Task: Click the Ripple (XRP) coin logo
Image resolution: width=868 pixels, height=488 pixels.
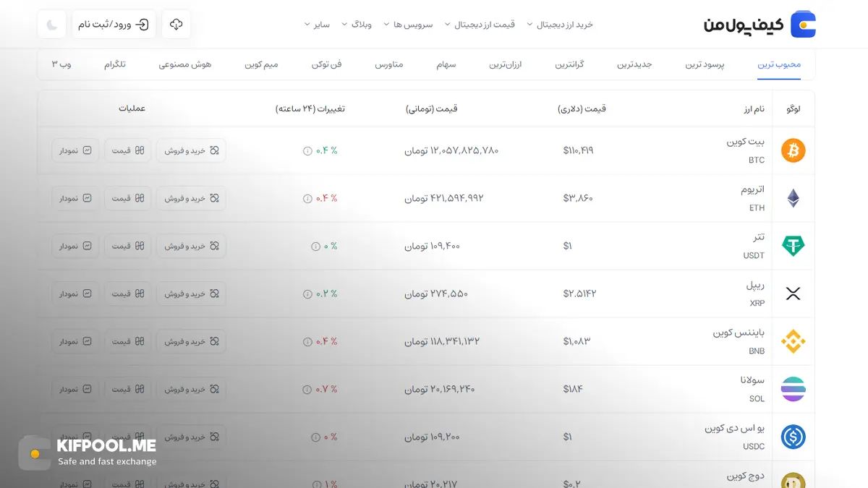Action: 793,294
